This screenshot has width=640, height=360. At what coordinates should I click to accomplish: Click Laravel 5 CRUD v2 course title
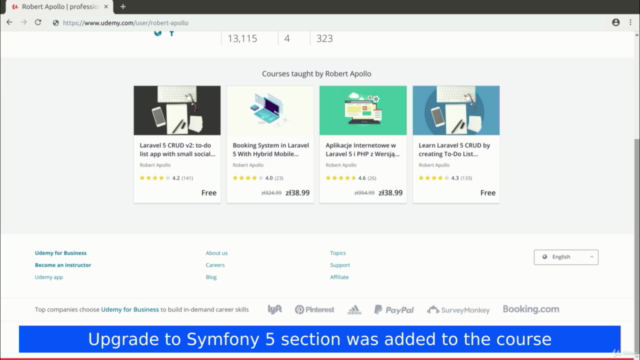[x=177, y=149]
